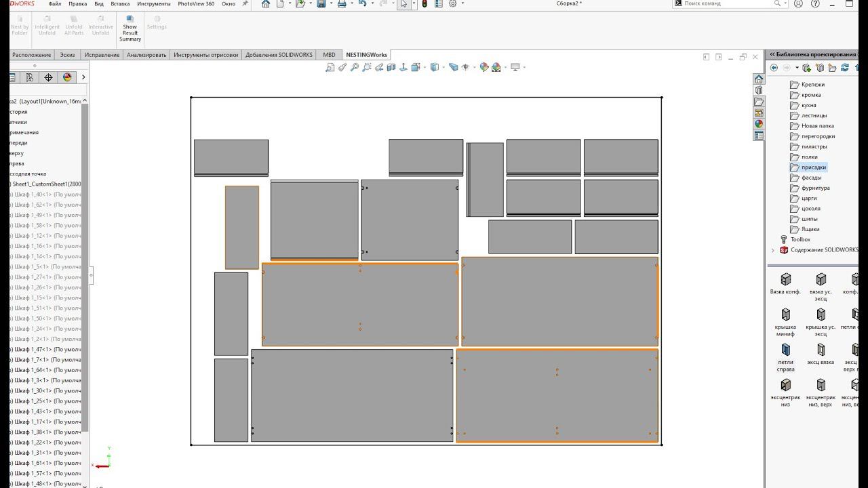This screenshot has width=868, height=488.
Task: Expand the Save icon dropdown arrow
Action: (x=331, y=3)
